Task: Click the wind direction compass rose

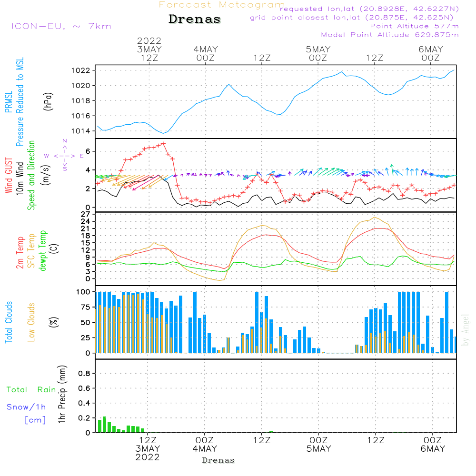Action: click(x=64, y=156)
